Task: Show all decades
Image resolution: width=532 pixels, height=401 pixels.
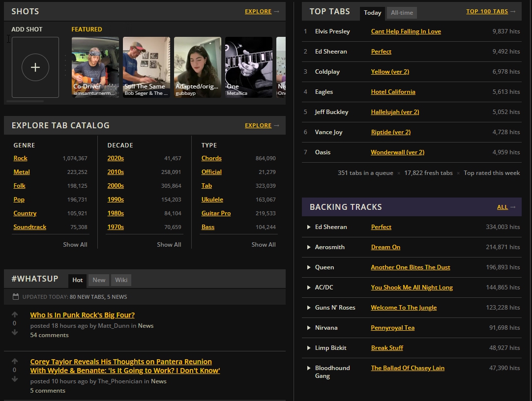Action: (x=169, y=244)
